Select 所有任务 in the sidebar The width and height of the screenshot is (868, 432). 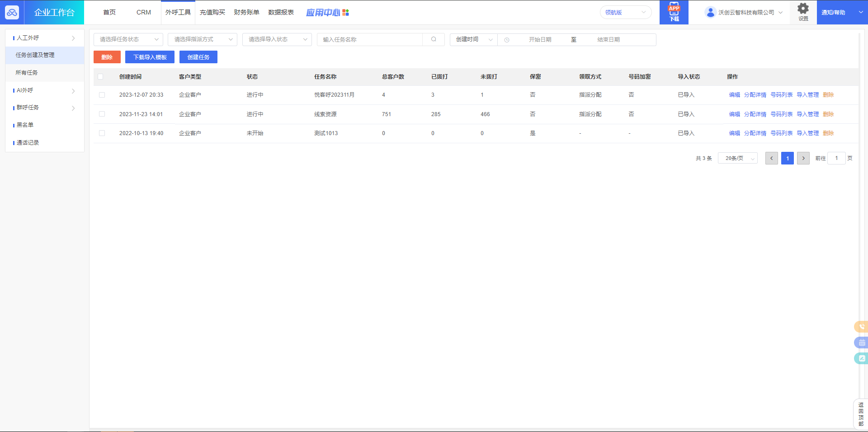pyautogui.click(x=44, y=73)
